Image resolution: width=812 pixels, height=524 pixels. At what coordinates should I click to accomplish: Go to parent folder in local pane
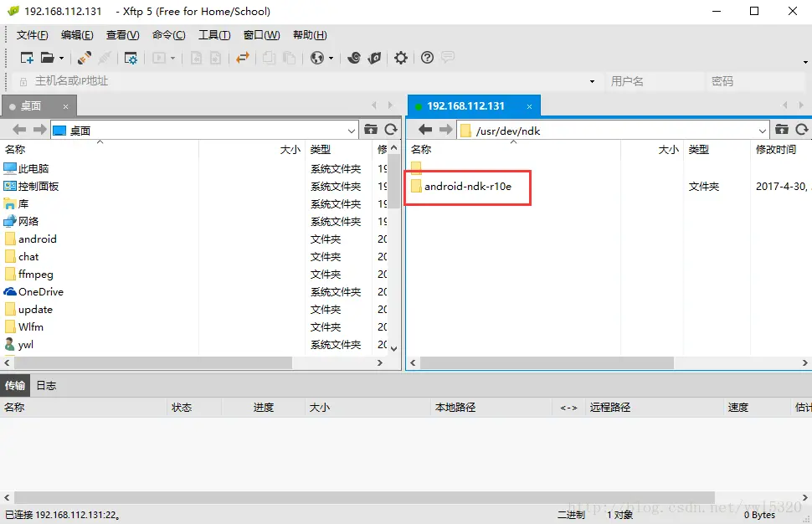click(371, 130)
